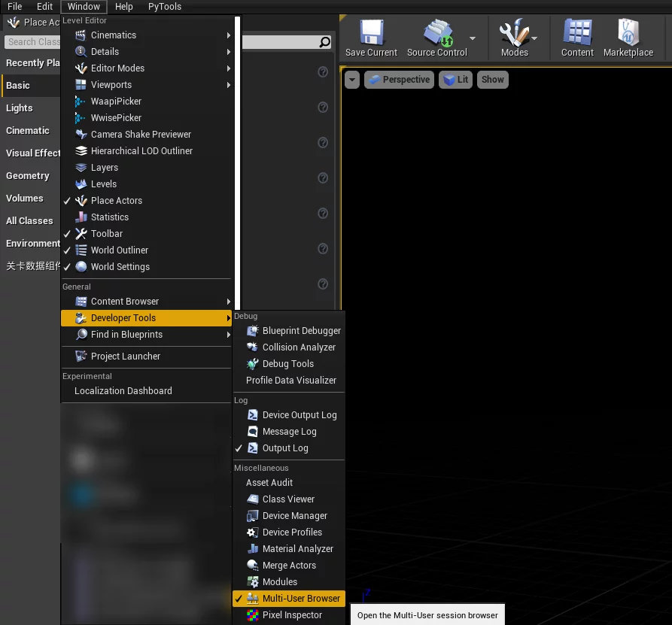Viewport: 672px width, 625px height.
Task: Uncheck the Output Log window
Action: 285,448
